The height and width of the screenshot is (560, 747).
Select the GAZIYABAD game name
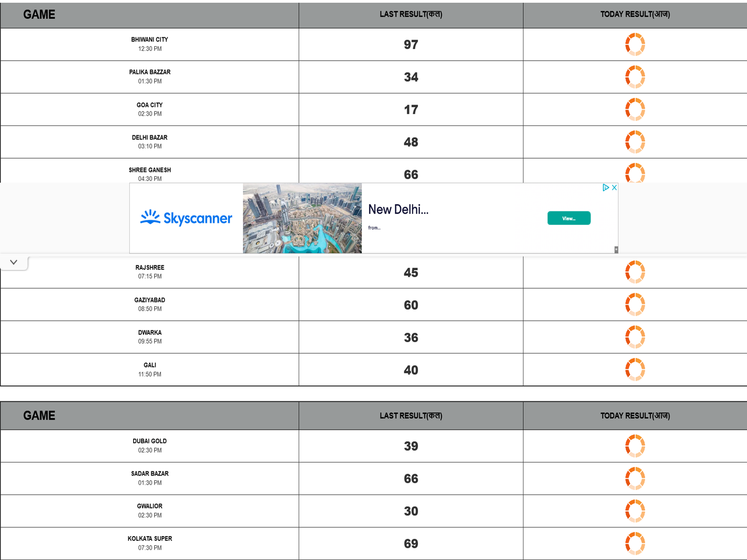(x=150, y=300)
